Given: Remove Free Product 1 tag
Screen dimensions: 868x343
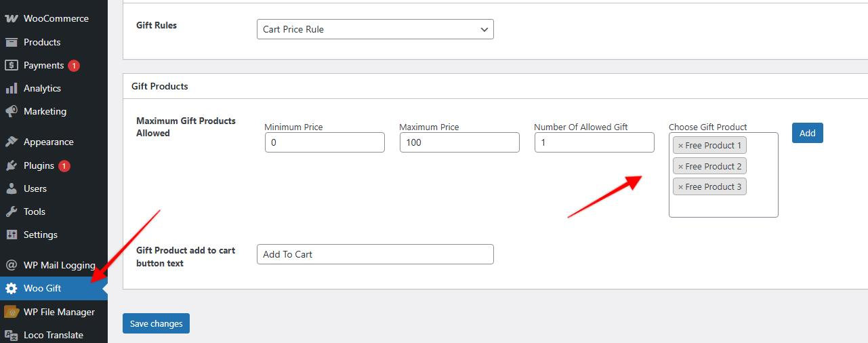Looking at the screenshot, I should 680,146.
